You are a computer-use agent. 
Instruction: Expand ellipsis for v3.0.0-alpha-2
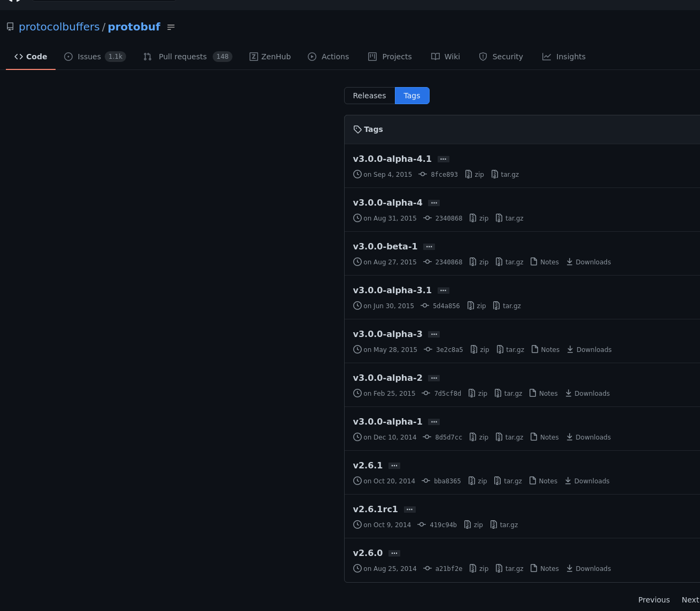(x=434, y=378)
